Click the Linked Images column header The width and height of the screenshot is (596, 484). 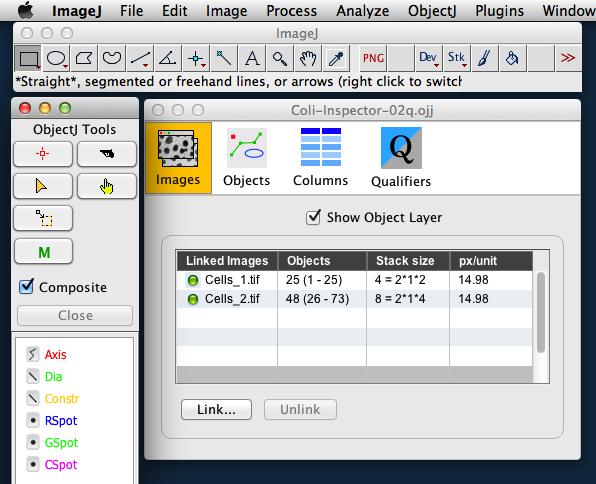(x=227, y=261)
